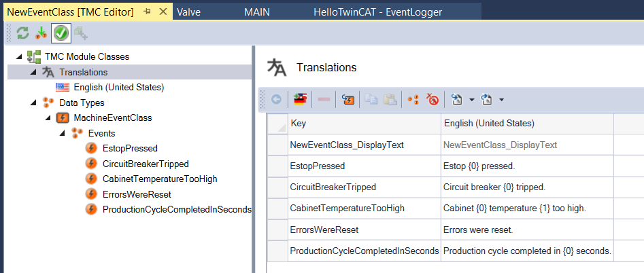Click the green Reload refresh icon

(22, 33)
